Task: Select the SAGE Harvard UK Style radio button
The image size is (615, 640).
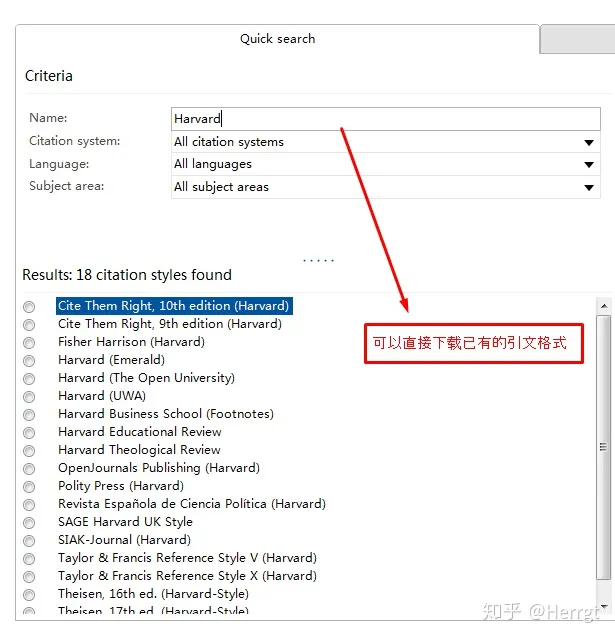Action: coord(29,522)
